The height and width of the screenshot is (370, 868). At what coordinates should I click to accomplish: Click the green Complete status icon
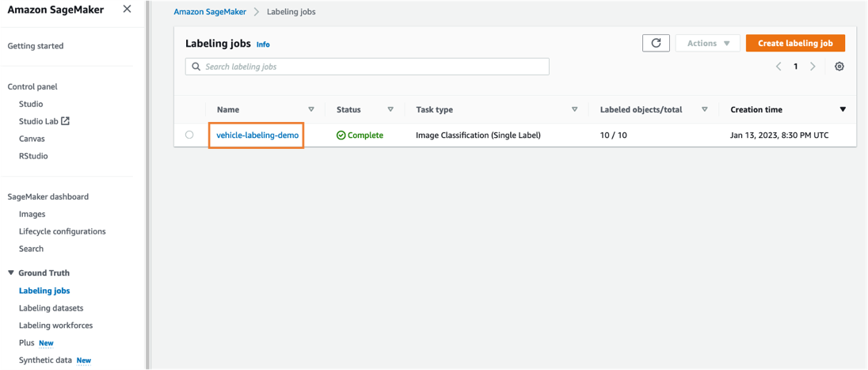(341, 135)
